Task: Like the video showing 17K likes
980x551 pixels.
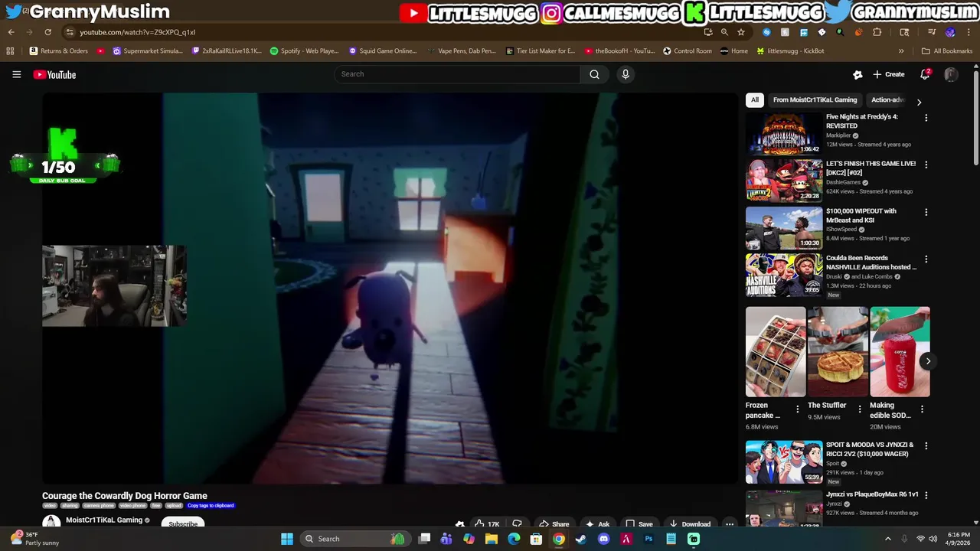Action: pyautogui.click(x=486, y=524)
